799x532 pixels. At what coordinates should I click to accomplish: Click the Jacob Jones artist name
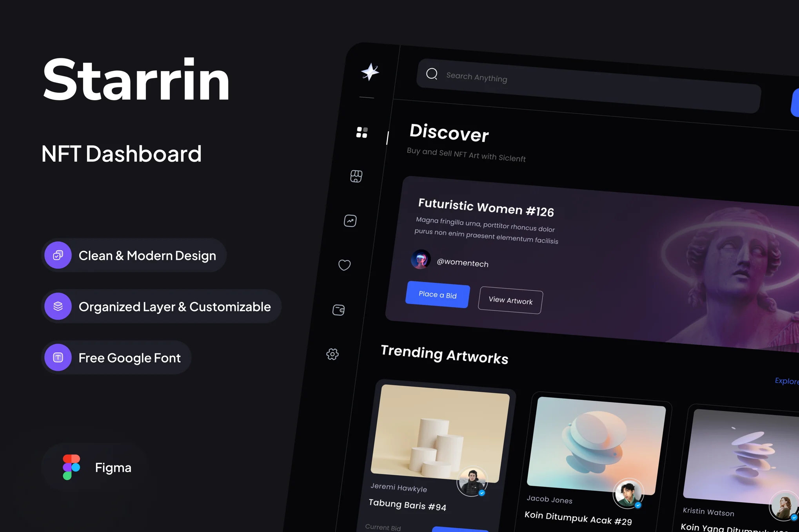pyautogui.click(x=549, y=499)
